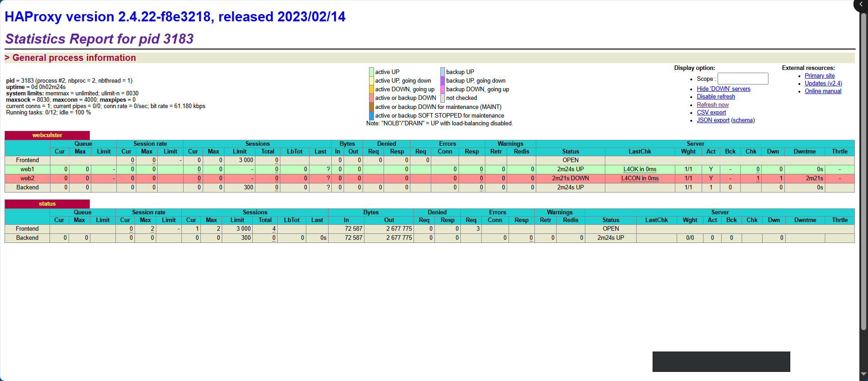Click the scrollbar down arrow

pos(863,374)
